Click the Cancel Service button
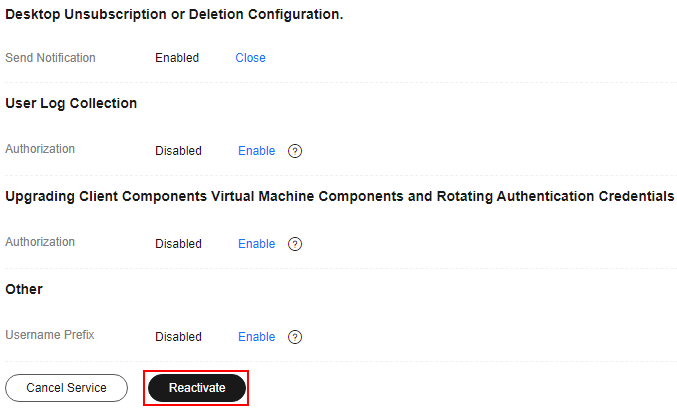677x420 pixels. tap(66, 388)
